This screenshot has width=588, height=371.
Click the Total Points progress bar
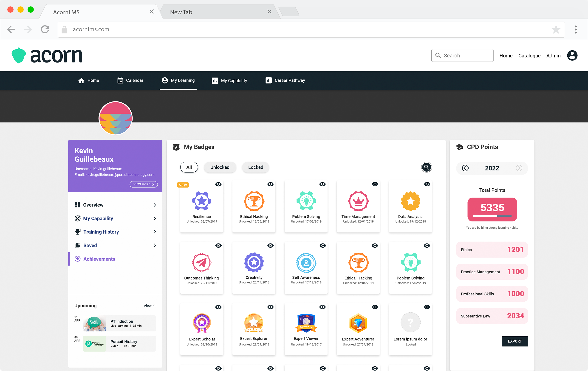[x=492, y=216]
